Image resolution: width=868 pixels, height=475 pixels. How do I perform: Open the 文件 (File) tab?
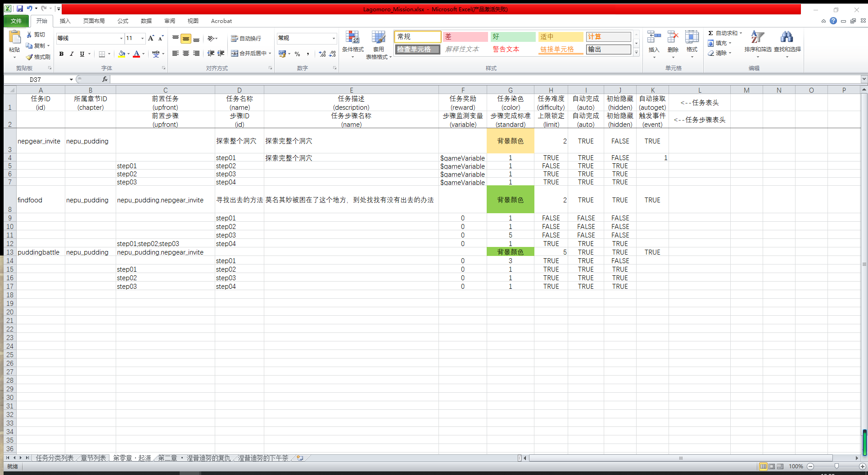(x=16, y=21)
